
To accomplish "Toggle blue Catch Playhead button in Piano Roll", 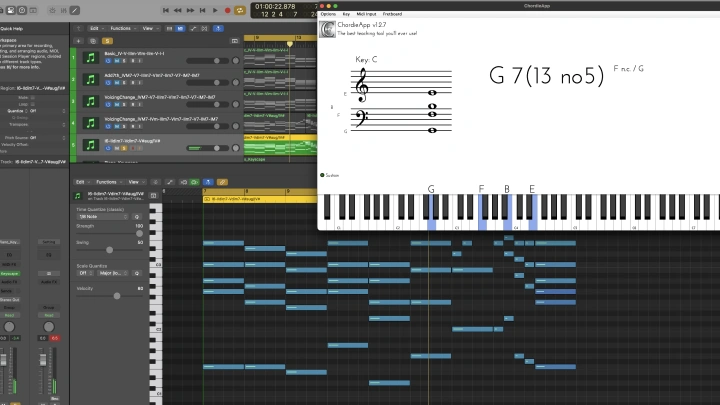I will point(208,182).
